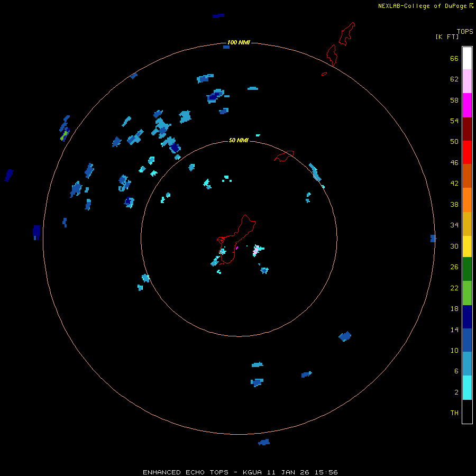Click the "26" legend value
Screen dimensions: 476x476
click(x=454, y=267)
